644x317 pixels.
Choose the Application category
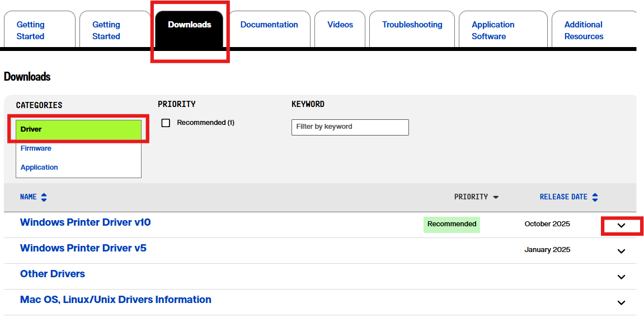pos(39,167)
